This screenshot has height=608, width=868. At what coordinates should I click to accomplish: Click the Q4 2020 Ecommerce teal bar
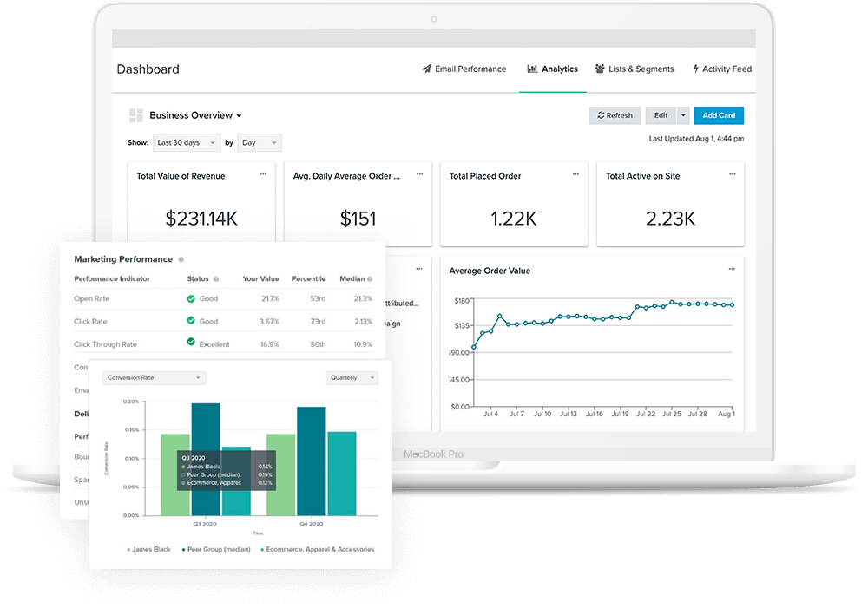tap(342, 474)
